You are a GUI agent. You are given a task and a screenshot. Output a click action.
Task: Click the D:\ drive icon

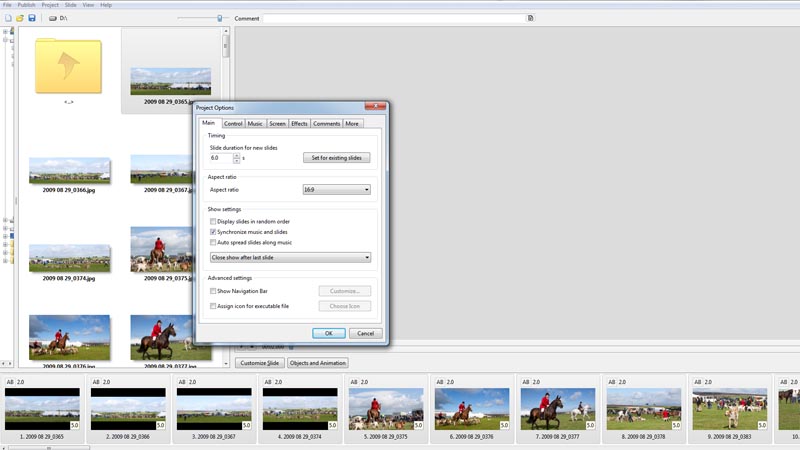point(52,18)
